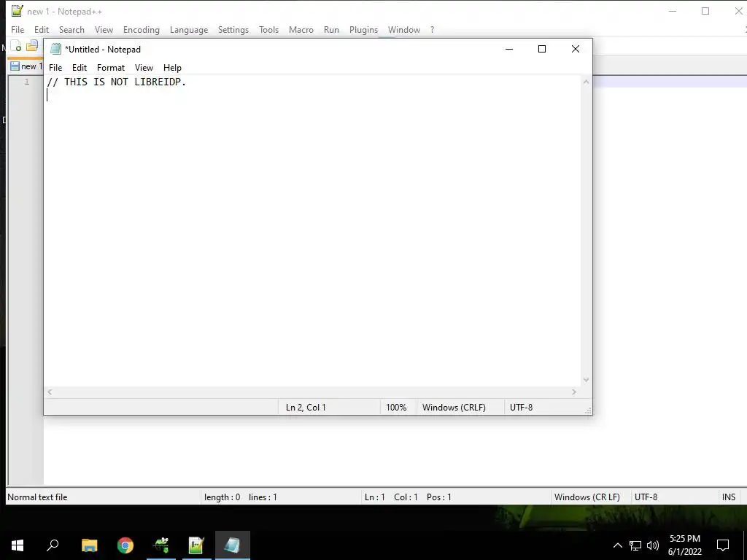Show hidden system tray icons
The image size is (747, 560).
click(x=617, y=545)
